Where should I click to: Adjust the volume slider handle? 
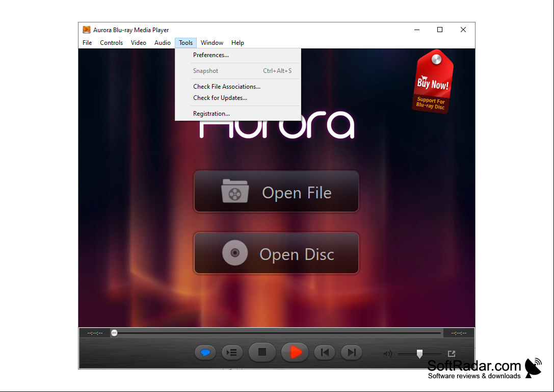coord(419,354)
